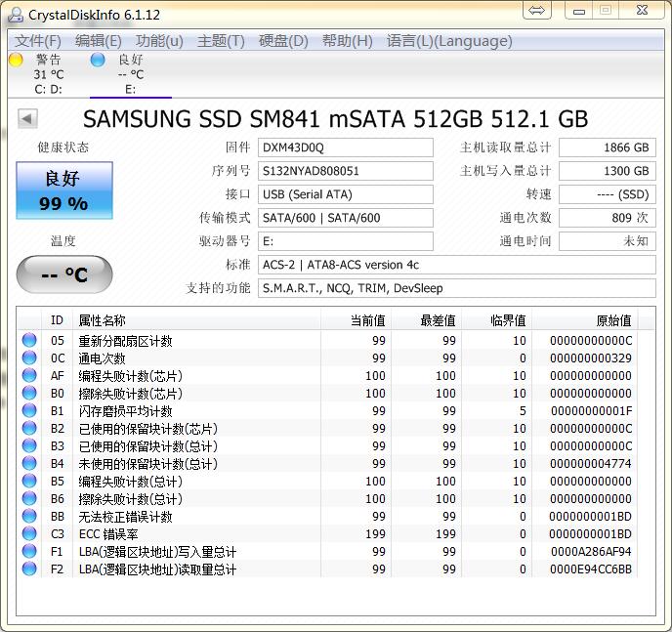Click the CrystalDiskInfo title bar app icon
The image size is (672, 632).
point(16,14)
